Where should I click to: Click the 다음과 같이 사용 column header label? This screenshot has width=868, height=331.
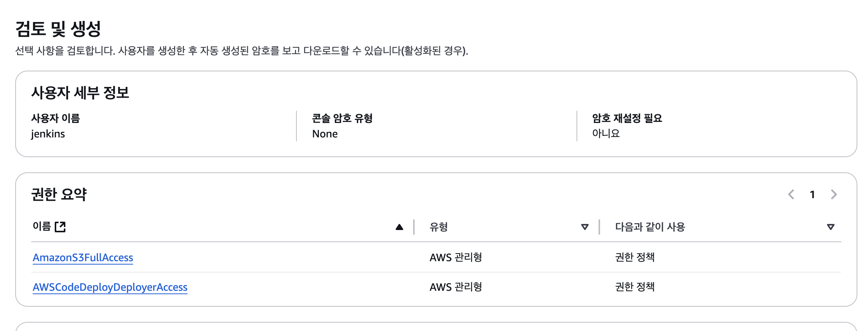point(649,227)
